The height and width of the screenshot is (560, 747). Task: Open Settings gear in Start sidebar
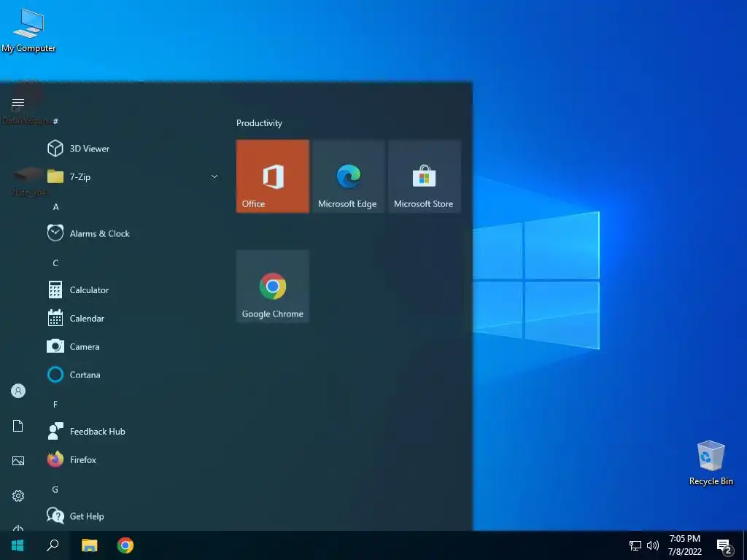coord(18,496)
